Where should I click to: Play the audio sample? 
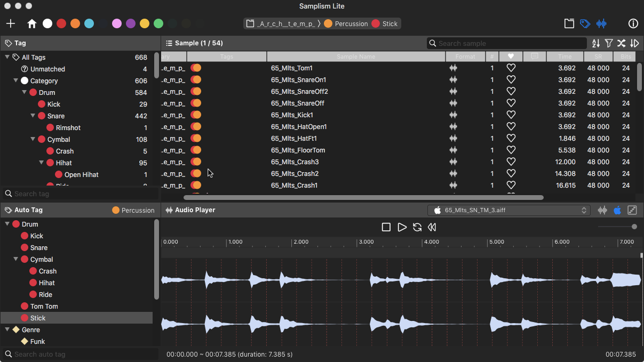pyautogui.click(x=402, y=227)
